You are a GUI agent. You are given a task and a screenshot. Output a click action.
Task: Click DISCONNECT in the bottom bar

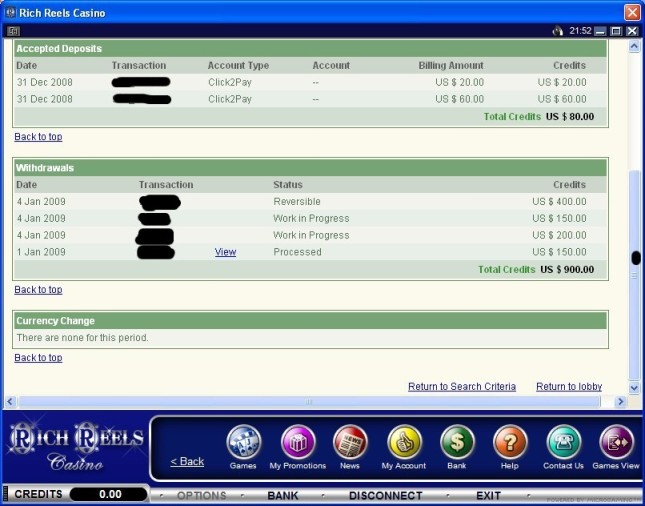click(x=385, y=495)
